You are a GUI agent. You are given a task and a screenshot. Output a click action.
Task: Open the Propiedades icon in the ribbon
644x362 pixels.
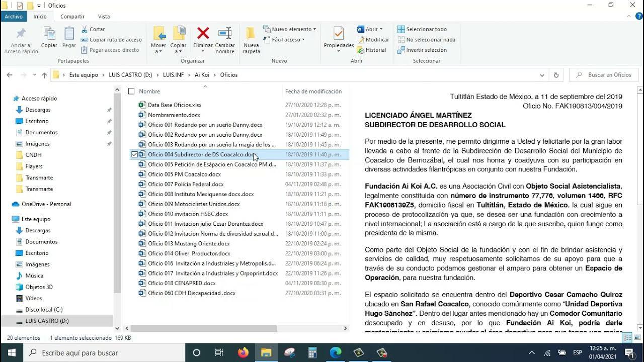[339, 34]
